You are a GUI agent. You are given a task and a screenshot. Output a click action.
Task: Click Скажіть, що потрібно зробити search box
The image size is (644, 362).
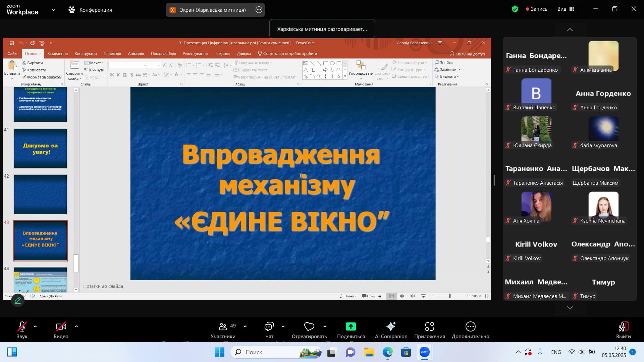coord(287,54)
